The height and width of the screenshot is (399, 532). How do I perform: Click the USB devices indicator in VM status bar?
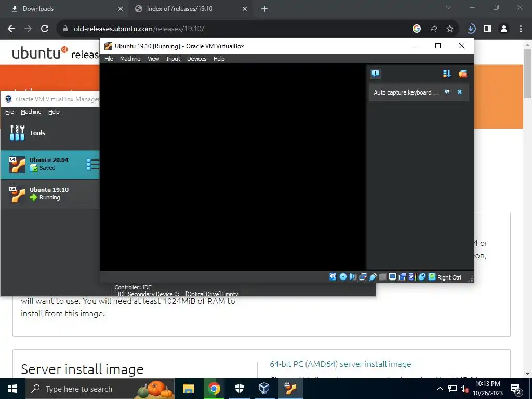click(x=373, y=277)
